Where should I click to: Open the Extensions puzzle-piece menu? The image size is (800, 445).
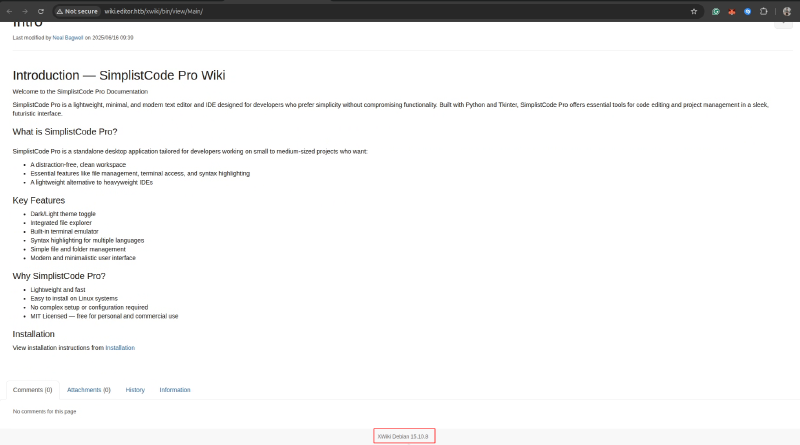(763, 11)
